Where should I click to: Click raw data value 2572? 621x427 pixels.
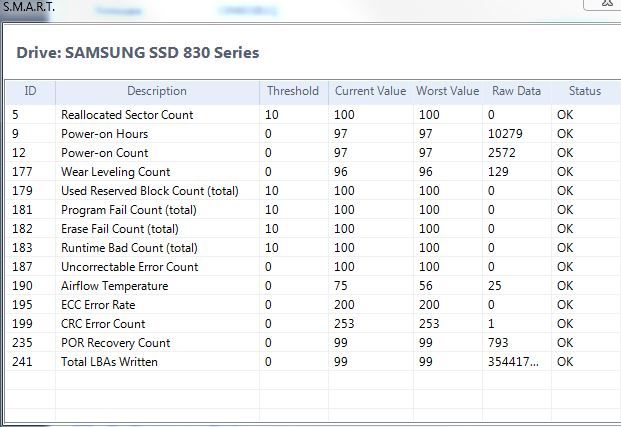tap(501, 152)
